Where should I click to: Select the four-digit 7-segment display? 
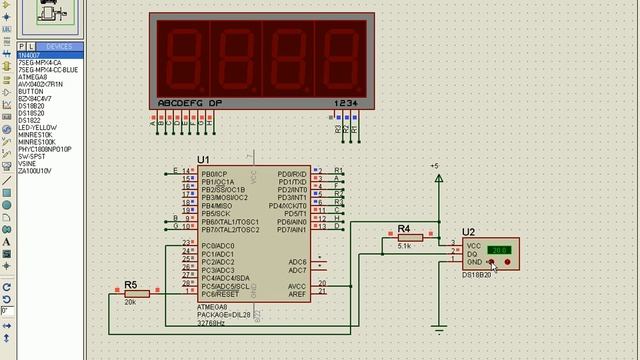[262, 61]
